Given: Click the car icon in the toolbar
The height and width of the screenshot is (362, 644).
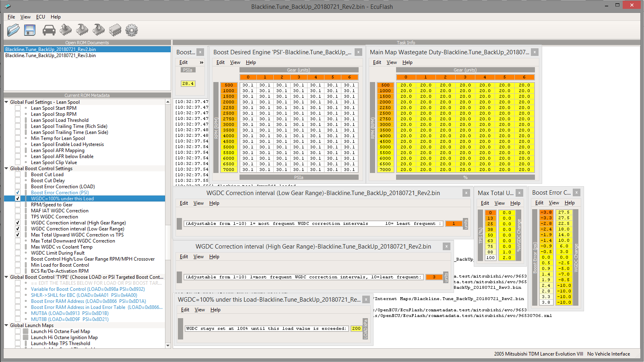Looking at the screenshot, I should [x=49, y=30].
